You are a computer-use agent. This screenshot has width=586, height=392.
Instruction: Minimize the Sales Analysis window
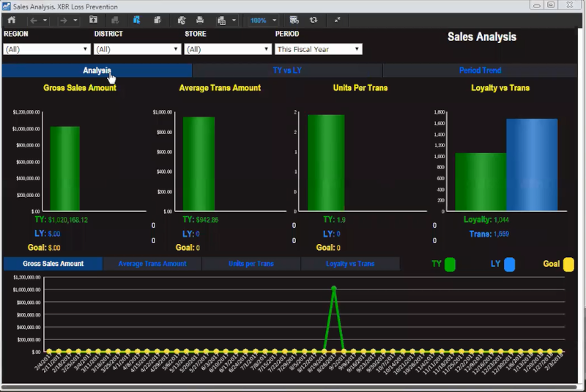click(x=537, y=5)
